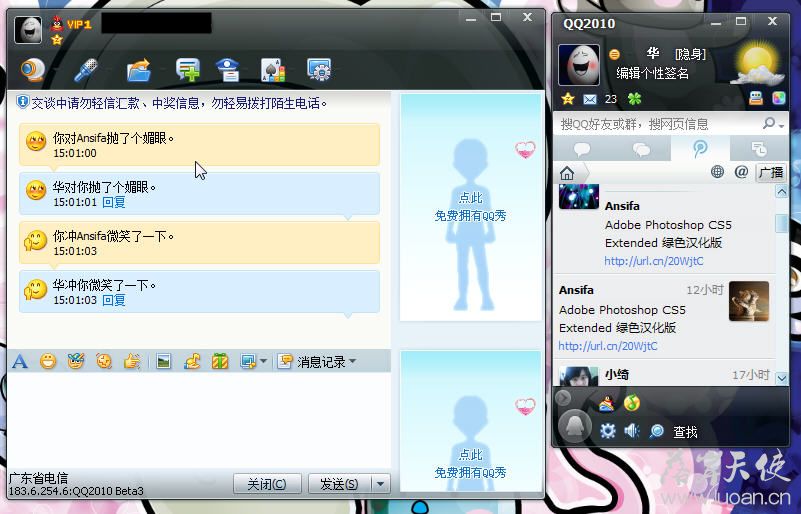Expand the app tray arrow at bottom of QQ2010 panel
Viewport: 801px width, 514px height.
pyautogui.click(x=562, y=398)
